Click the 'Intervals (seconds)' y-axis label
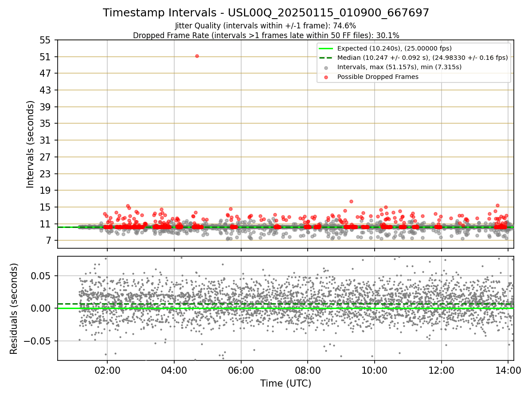Viewport: 532px width, 399px height. coord(30,144)
